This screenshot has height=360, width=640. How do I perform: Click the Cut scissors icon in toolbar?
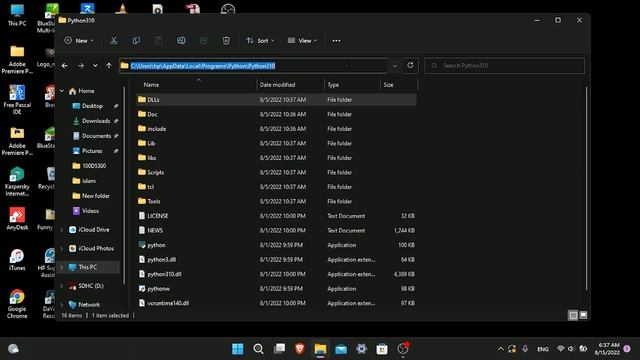pyautogui.click(x=113, y=40)
